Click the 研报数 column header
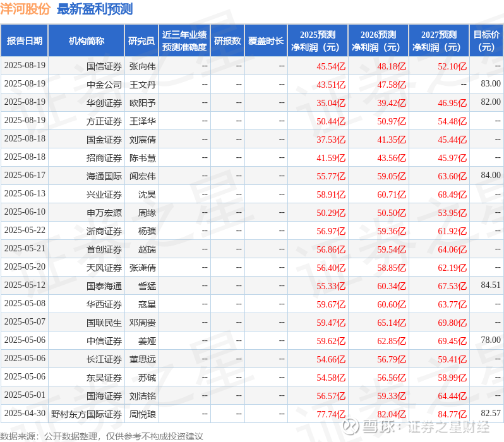Screen dimensions: 504x442 (227, 41)
